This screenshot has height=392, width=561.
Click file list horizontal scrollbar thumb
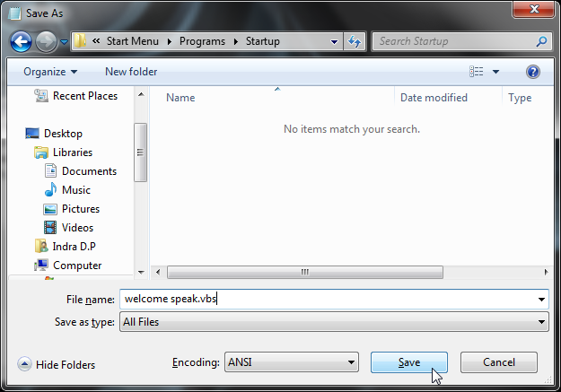[x=305, y=272]
